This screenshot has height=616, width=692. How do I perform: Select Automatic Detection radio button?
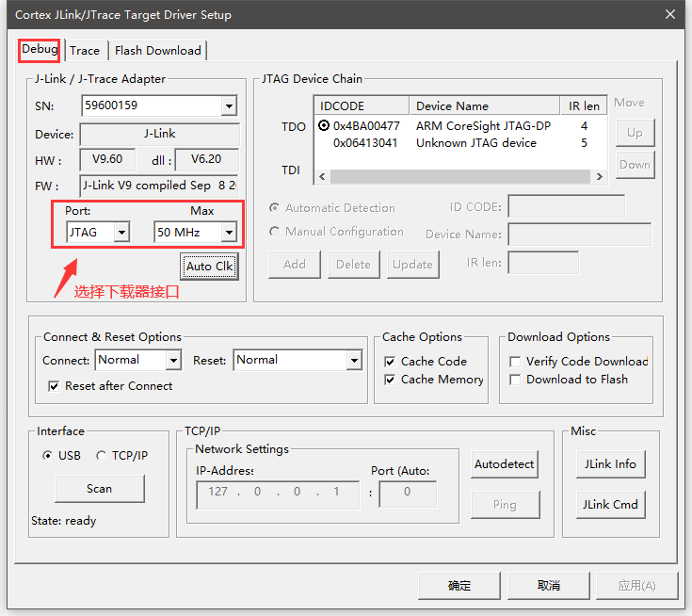coord(275,207)
